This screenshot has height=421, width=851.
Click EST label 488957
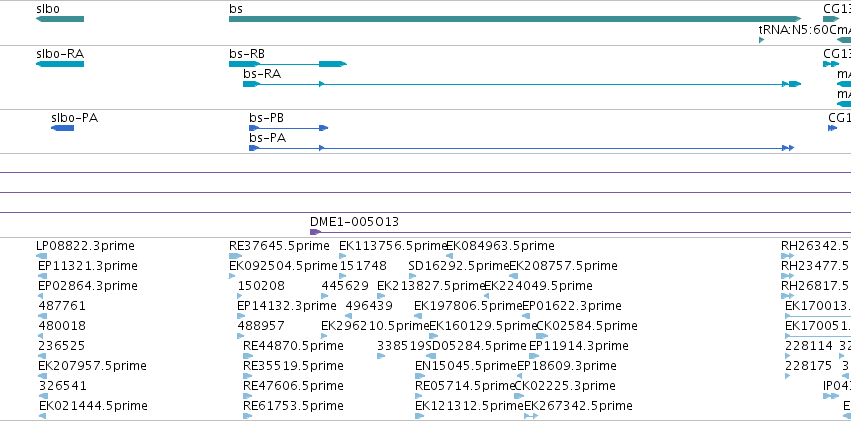261,326
